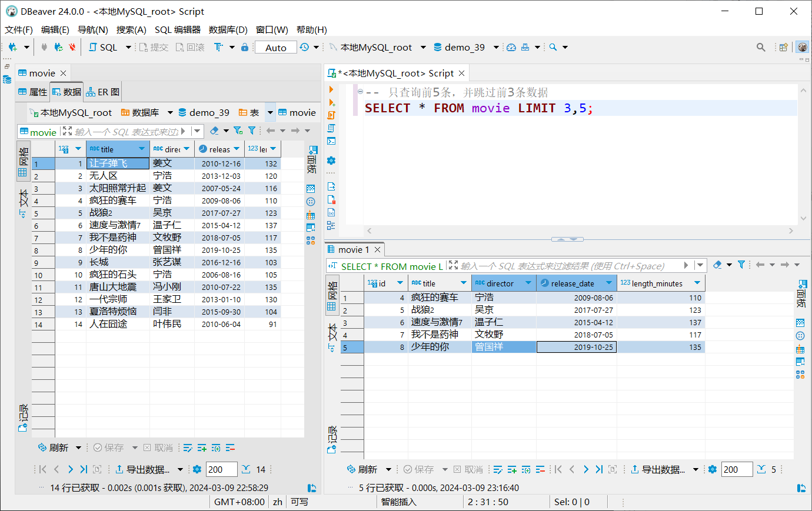This screenshot has width=812, height=511.
Task: Open the title column header dropdown in movie panel
Action: click(x=141, y=149)
